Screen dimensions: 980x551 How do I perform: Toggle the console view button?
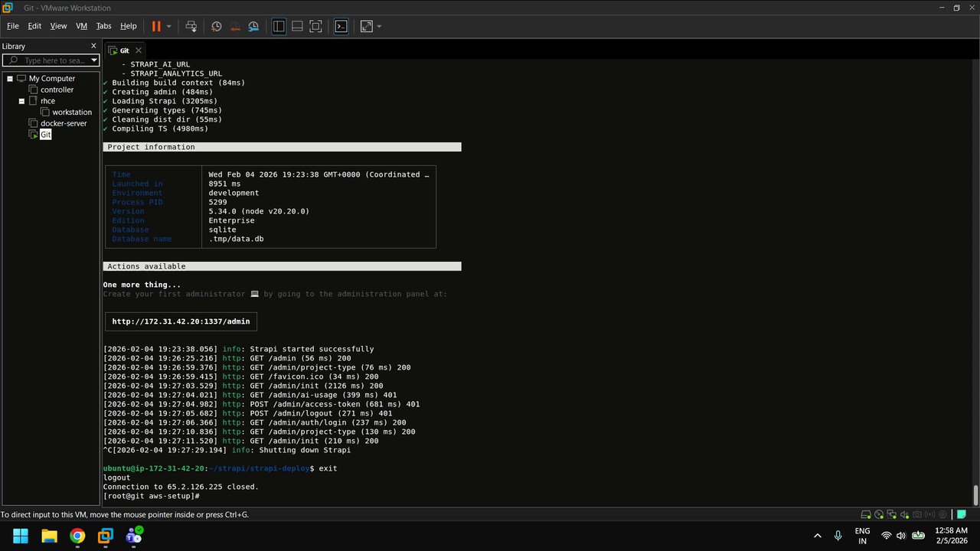tap(341, 26)
